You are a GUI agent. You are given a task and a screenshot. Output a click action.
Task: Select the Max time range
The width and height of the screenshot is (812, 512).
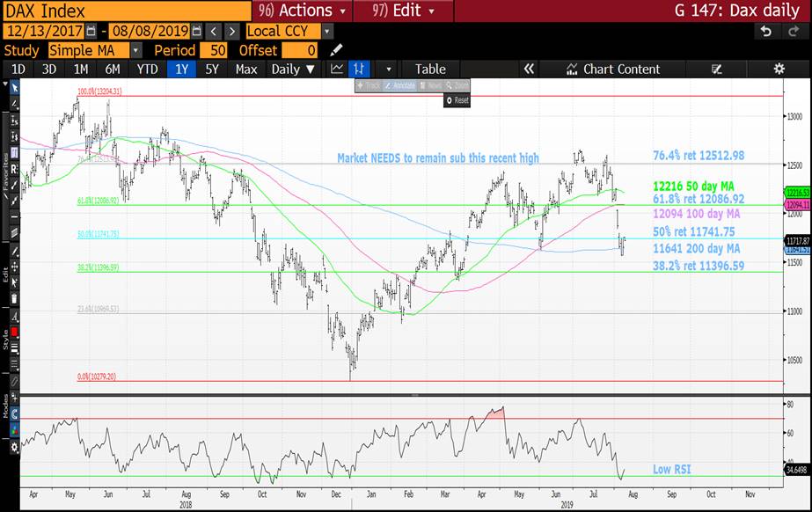246,69
